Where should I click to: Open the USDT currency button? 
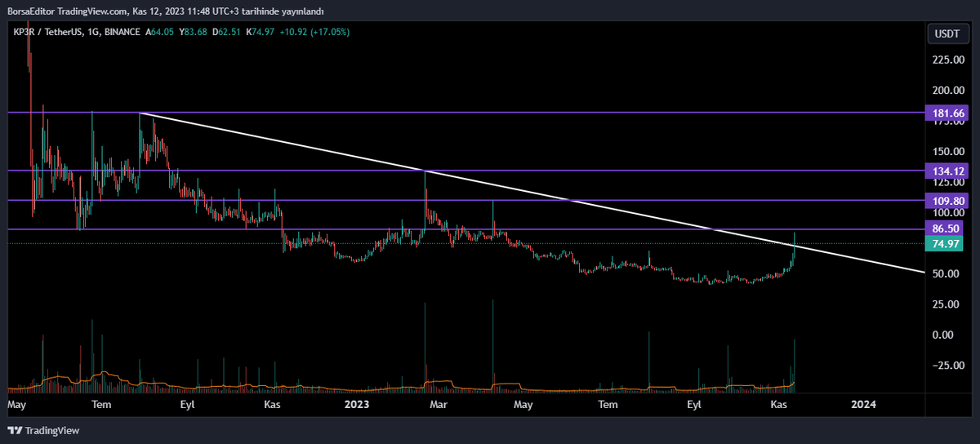tap(947, 34)
